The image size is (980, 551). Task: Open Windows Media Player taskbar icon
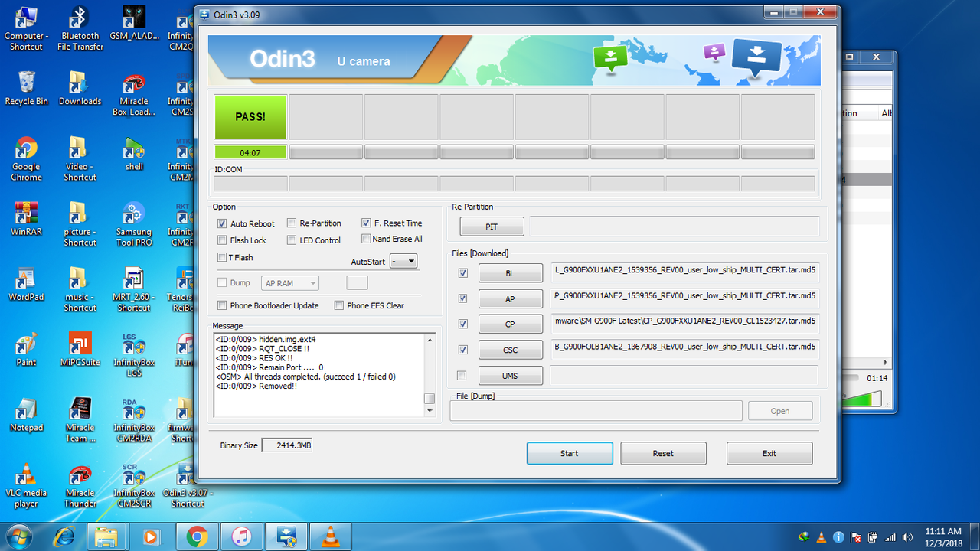click(151, 536)
